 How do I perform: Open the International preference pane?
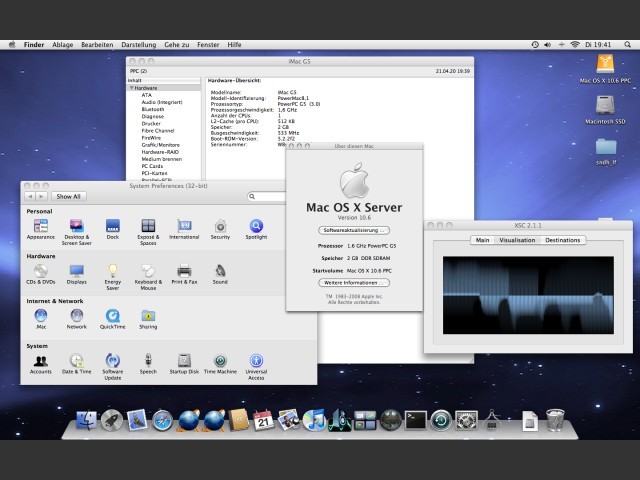click(184, 229)
